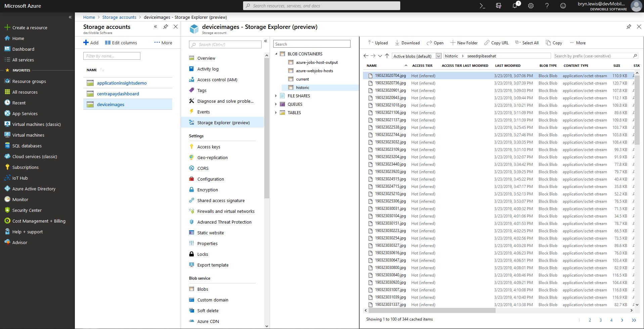This screenshot has height=329, width=644.
Task: Open Cloud Shell from the top bar
Action: (482, 6)
